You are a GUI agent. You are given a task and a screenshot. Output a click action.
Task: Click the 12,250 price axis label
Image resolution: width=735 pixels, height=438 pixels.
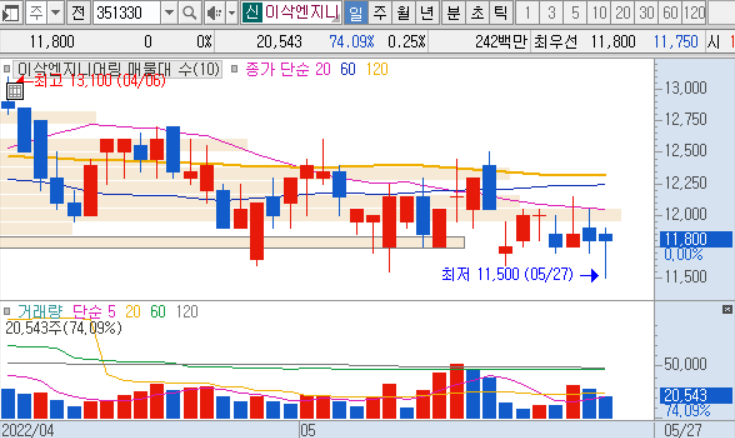[686, 182]
